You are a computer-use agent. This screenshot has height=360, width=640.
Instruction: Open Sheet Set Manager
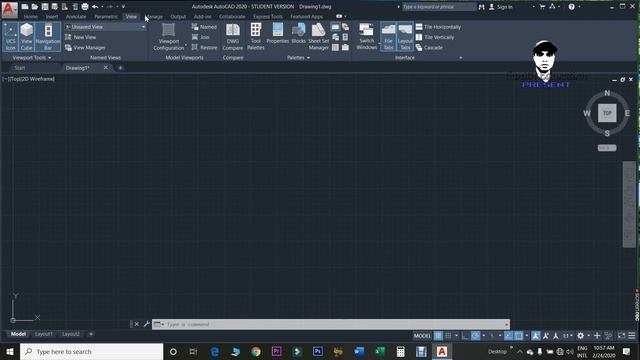tap(318, 37)
